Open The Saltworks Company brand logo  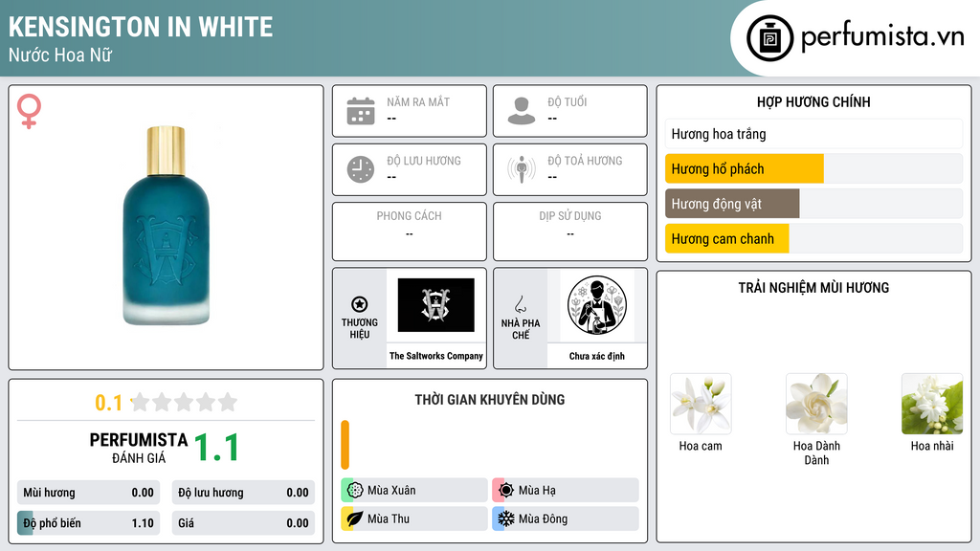click(436, 305)
